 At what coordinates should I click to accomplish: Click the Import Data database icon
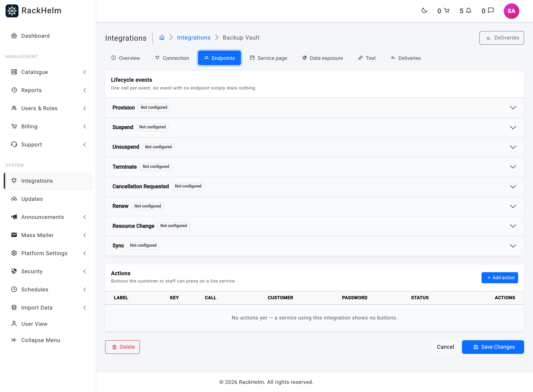(x=14, y=307)
